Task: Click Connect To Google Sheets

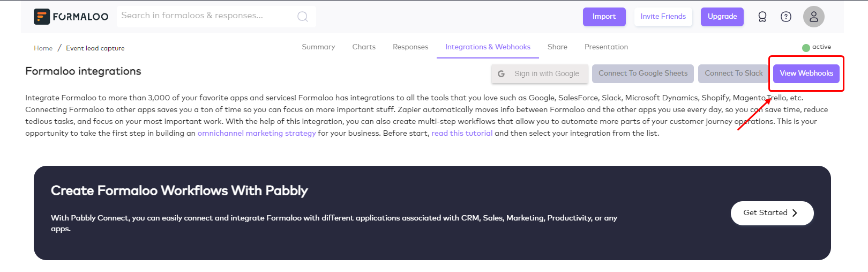Action: [x=643, y=73]
